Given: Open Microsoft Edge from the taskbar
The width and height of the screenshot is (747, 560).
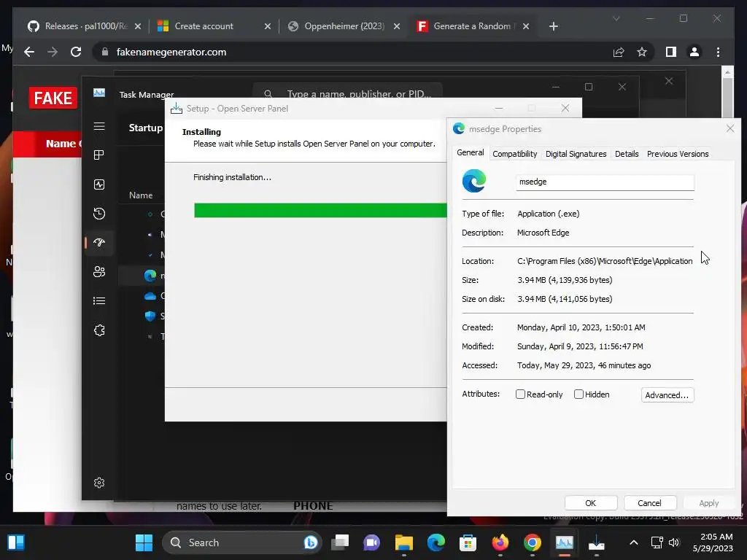Looking at the screenshot, I should [x=436, y=542].
